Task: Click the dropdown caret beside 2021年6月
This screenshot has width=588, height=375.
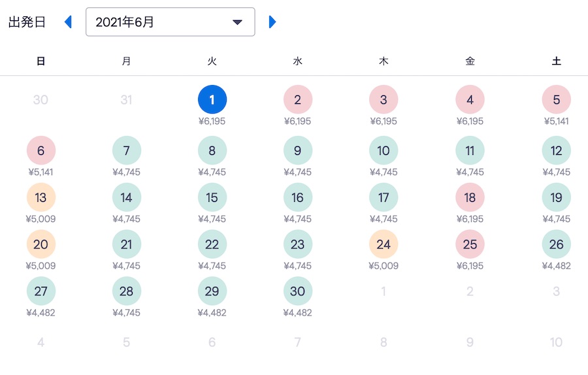Action: (237, 22)
